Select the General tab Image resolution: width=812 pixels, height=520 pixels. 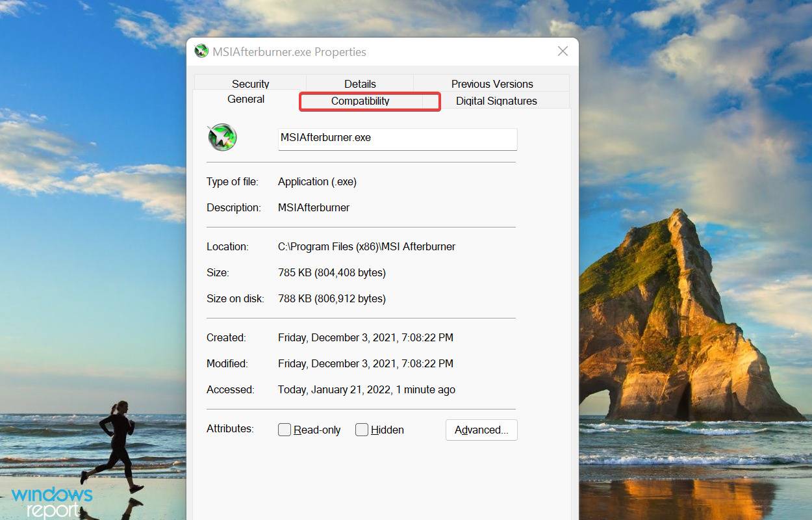tap(246, 99)
